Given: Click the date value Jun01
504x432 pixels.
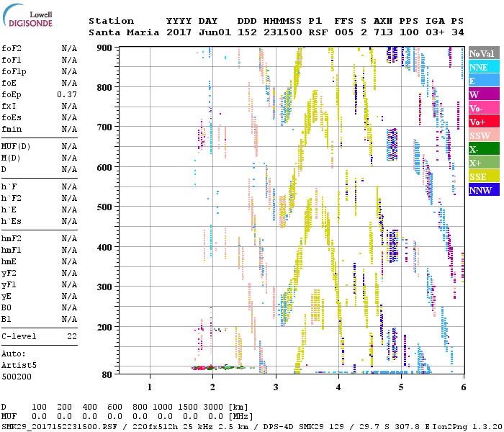Looking at the screenshot, I should (215, 32).
